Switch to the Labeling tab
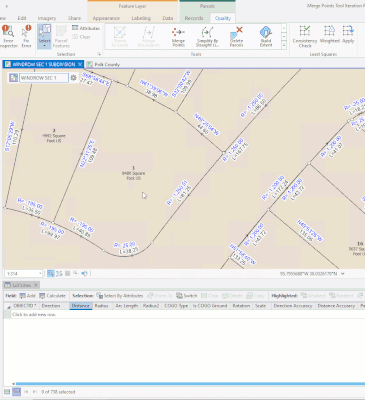The width and height of the screenshot is (365, 400). pyautogui.click(x=141, y=18)
